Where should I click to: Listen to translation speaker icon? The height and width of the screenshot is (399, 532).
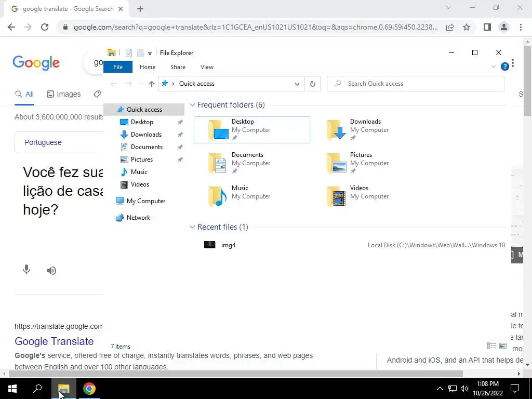(x=51, y=270)
